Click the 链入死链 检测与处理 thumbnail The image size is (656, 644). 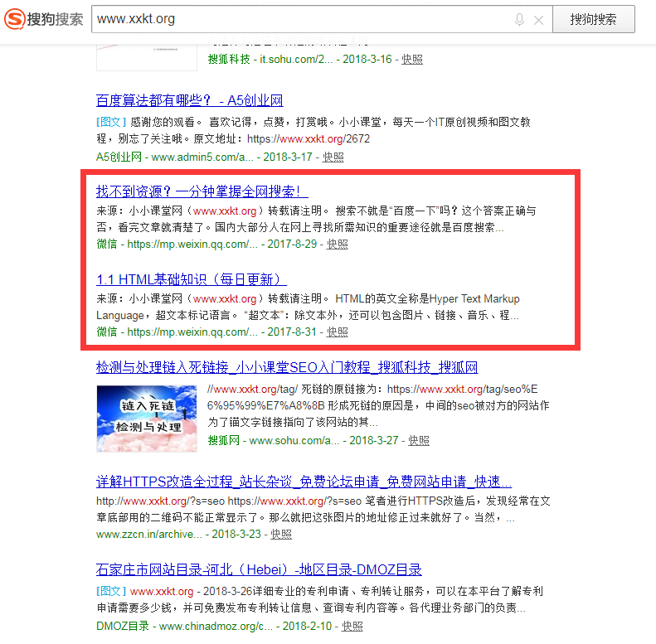pyautogui.click(x=147, y=419)
